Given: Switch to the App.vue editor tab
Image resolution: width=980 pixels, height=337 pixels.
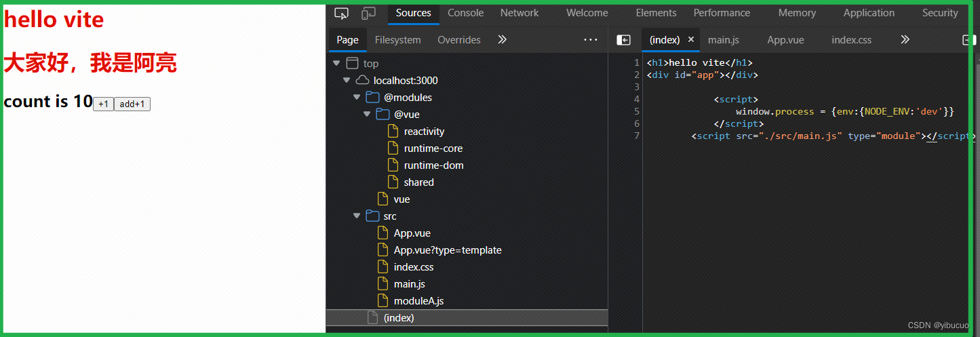Looking at the screenshot, I should coord(785,40).
